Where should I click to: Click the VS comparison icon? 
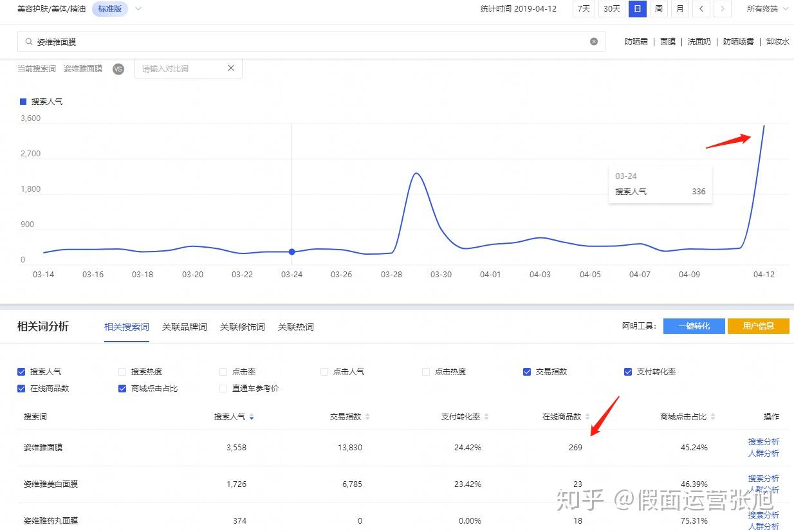118,69
